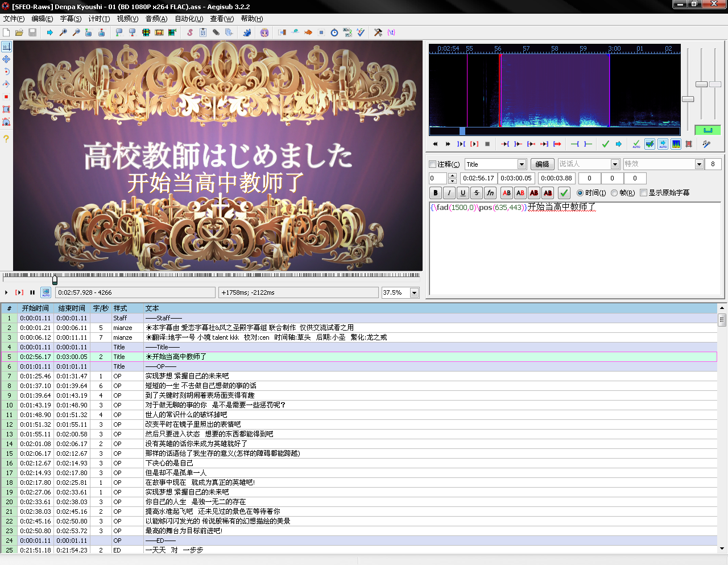Toggle the override tags {\t} icon

coord(391,32)
